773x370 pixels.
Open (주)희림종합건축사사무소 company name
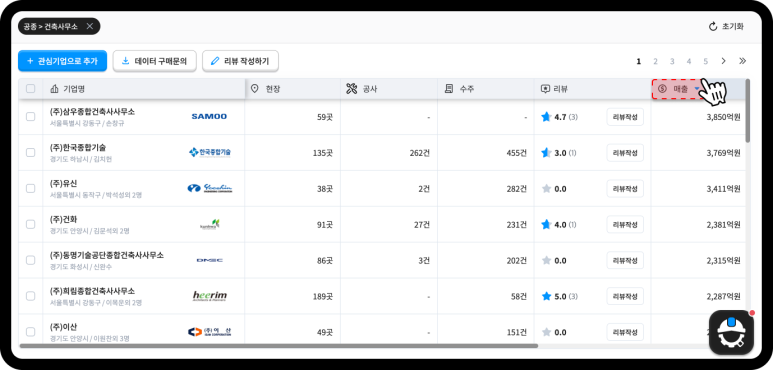pos(92,291)
